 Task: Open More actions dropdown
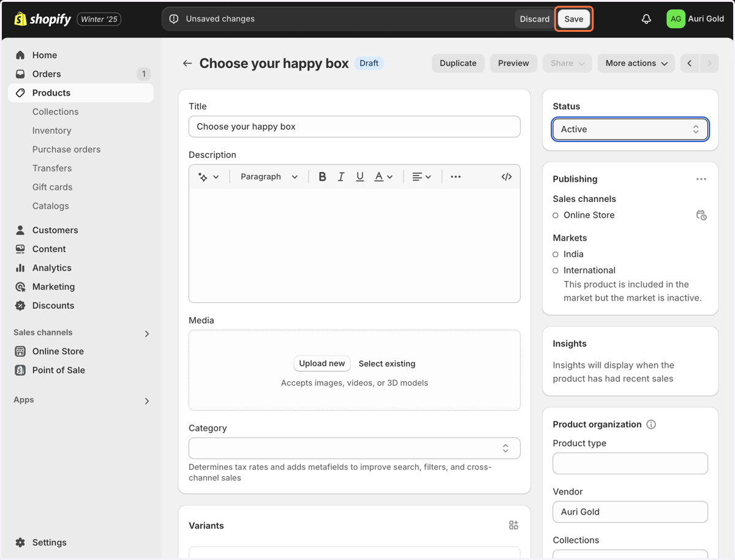(x=636, y=63)
